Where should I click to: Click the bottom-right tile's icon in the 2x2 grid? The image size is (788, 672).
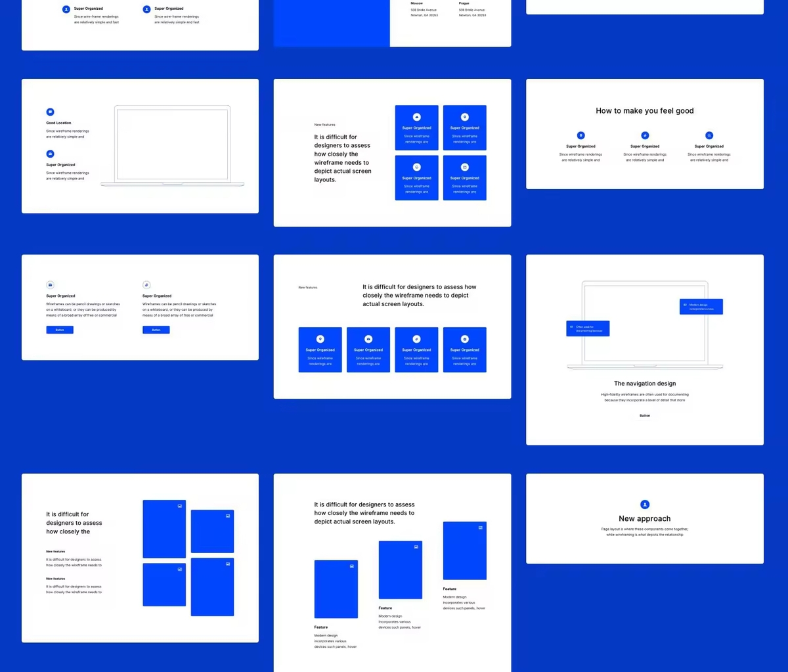click(465, 168)
